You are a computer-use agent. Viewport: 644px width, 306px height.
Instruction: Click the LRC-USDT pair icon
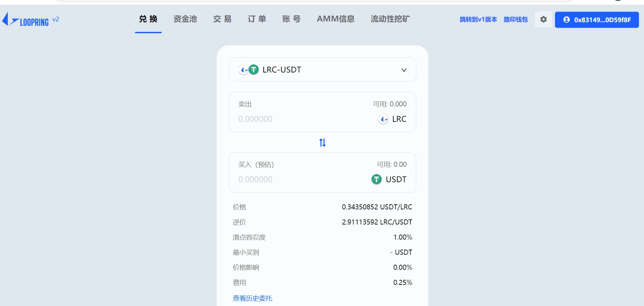pyautogui.click(x=249, y=69)
